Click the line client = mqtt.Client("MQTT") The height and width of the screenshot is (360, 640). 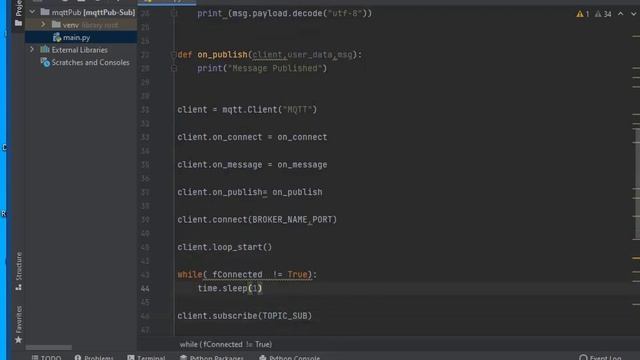click(x=247, y=109)
